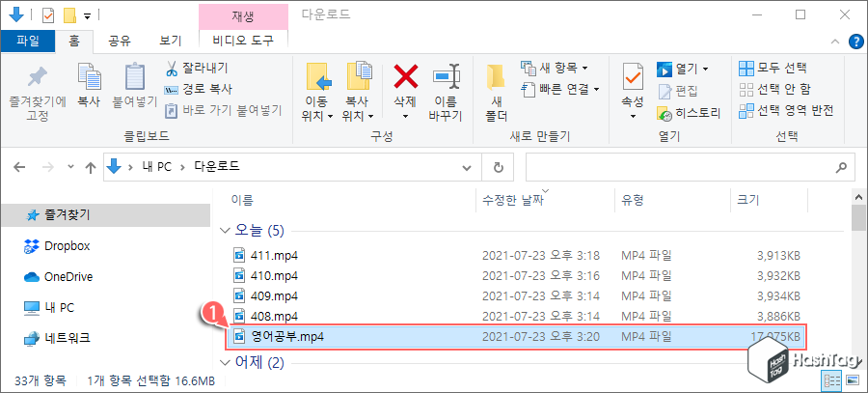Click 내 PC in the address breadcrumb
The image size is (868, 393).
pyautogui.click(x=156, y=167)
